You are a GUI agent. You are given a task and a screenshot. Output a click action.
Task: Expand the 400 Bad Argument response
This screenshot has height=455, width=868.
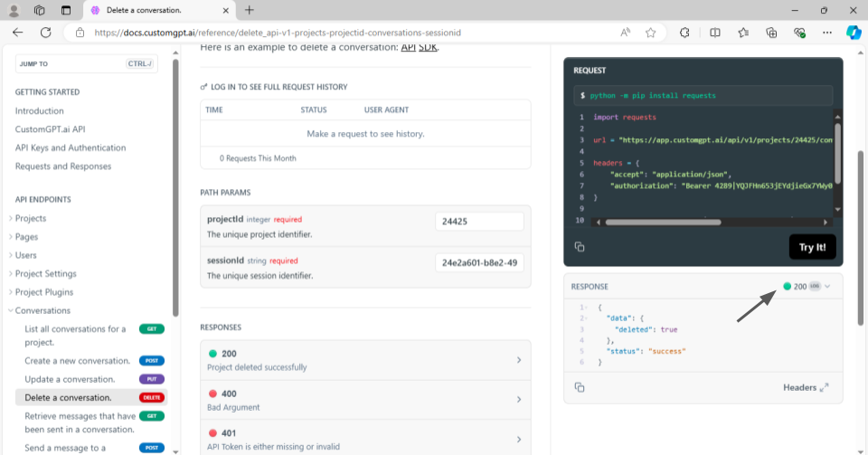coord(365,400)
